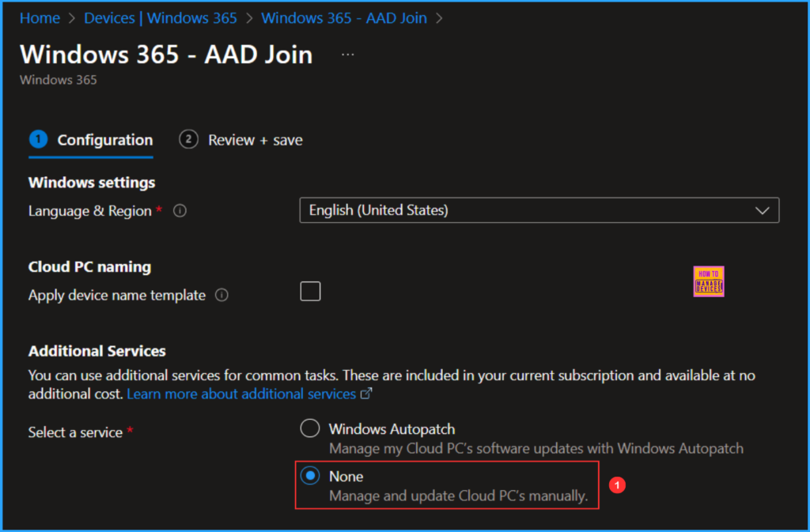The image size is (810, 532).
Task: Click the Cloud PC naming heading
Action: 89,266
